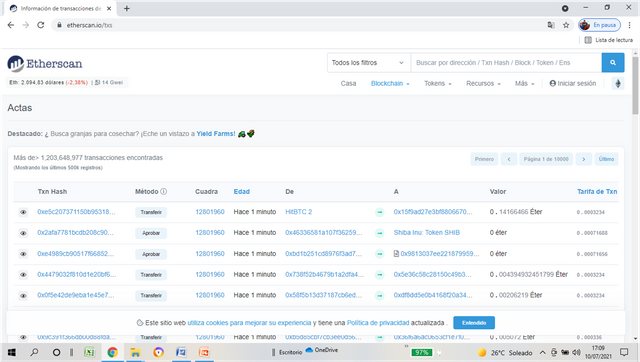Show hidden system tray icons
Screen dimensions: 640x362
click(542, 352)
